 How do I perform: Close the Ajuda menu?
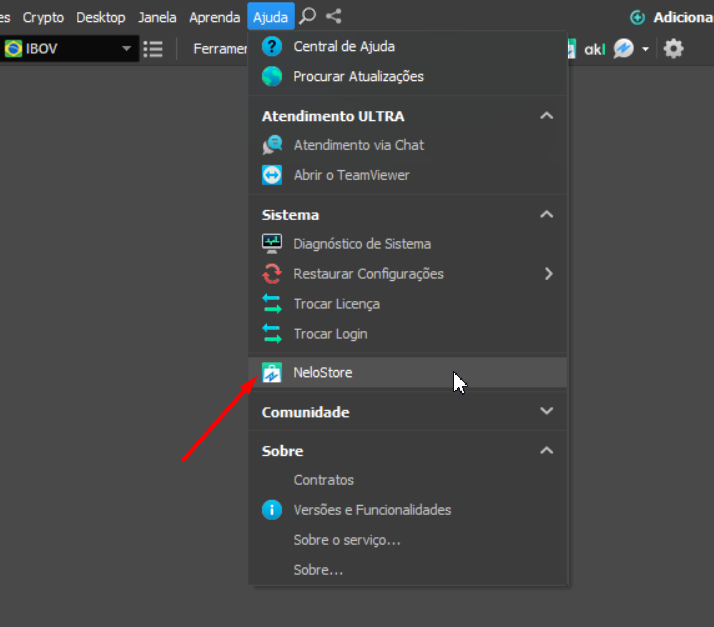pos(270,16)
